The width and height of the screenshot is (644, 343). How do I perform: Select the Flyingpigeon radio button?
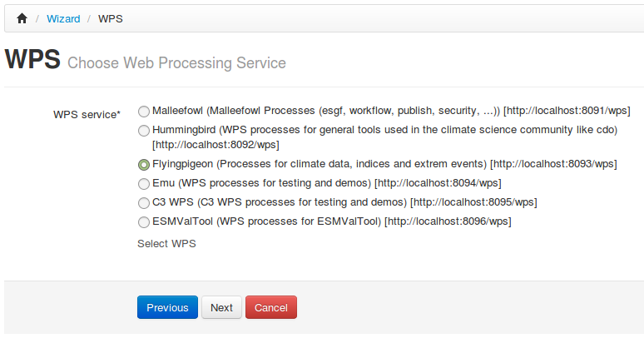point(144,164)
